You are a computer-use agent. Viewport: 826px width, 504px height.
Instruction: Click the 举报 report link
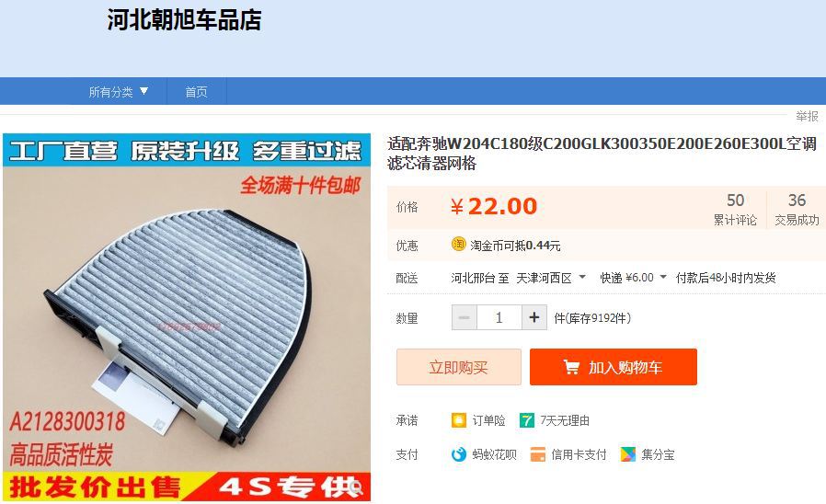tap(807, 116)
